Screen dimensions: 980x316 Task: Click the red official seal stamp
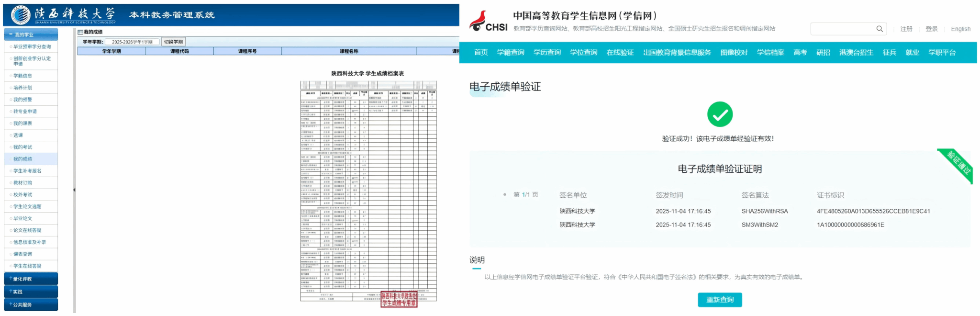[x=399, y=299]
